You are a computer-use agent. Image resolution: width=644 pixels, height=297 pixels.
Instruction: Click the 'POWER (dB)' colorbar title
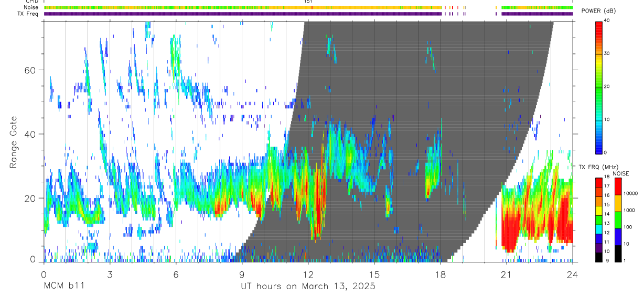599,11
